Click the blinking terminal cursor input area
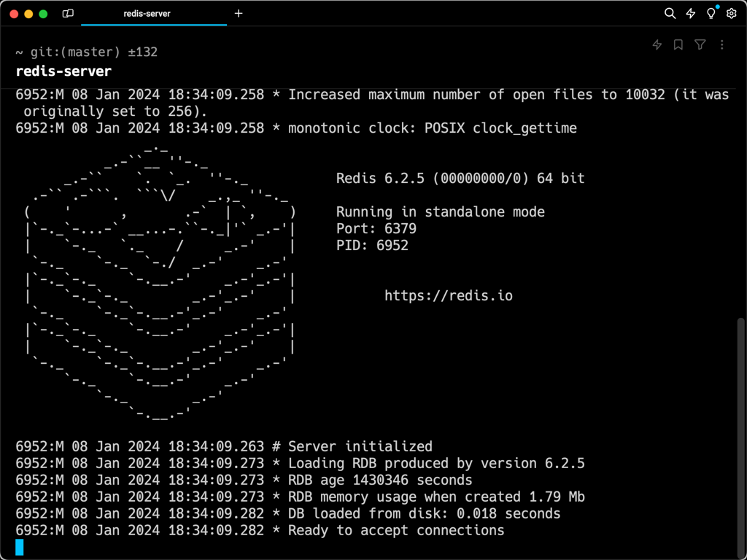747x560 pixels. point(19,546)
